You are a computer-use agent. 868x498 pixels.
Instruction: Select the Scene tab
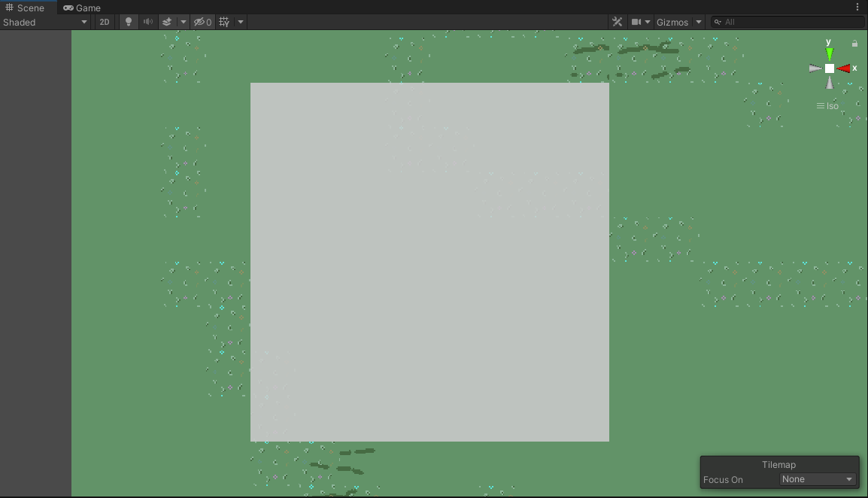point(25,8)
